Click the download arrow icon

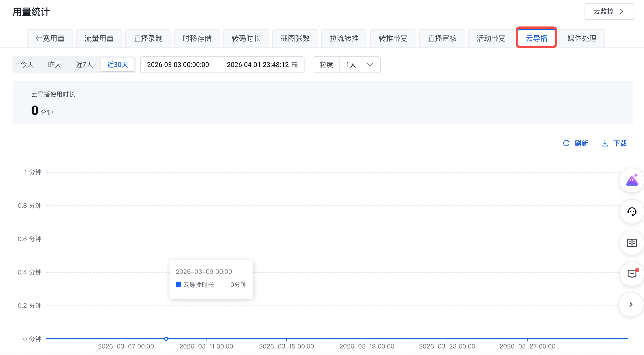(605, 143)
